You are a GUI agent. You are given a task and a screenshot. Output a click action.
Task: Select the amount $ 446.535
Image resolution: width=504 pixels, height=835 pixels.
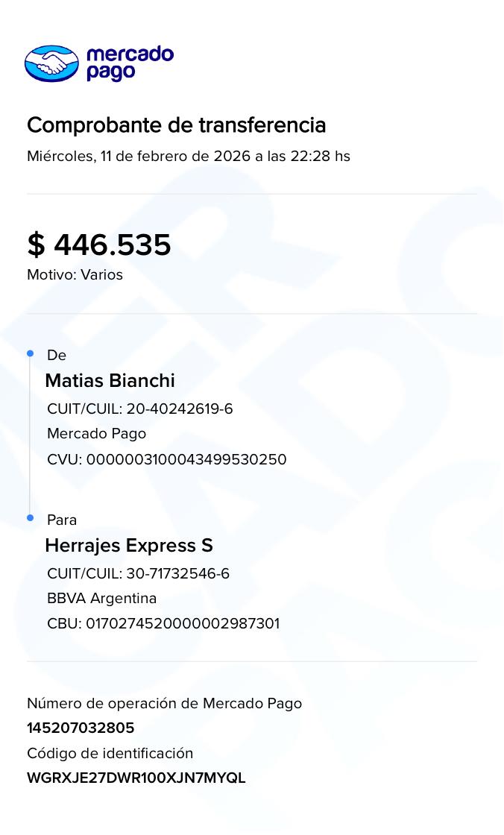99,245
